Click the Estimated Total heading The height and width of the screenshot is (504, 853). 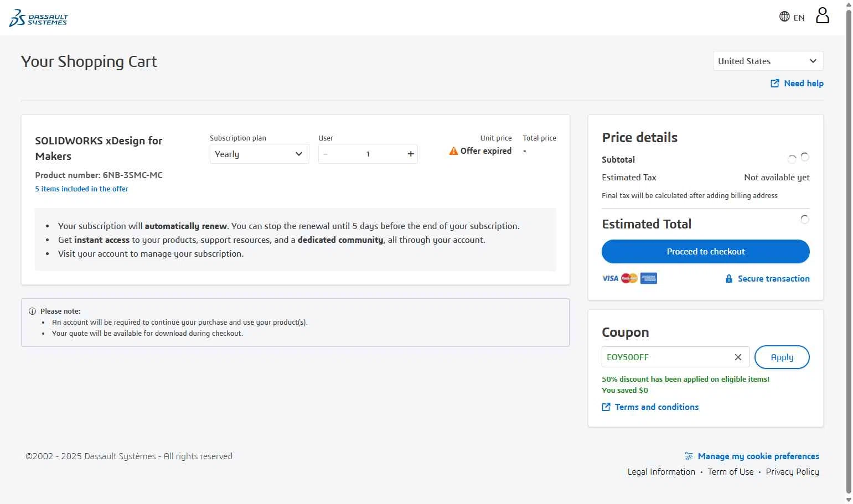click(647, 224)
